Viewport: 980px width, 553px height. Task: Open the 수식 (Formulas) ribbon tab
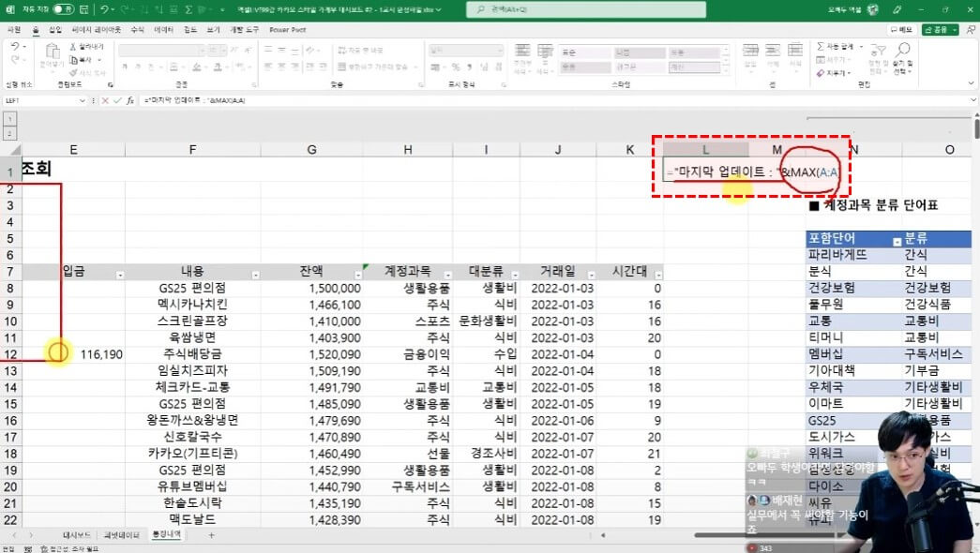coord(138,29)
